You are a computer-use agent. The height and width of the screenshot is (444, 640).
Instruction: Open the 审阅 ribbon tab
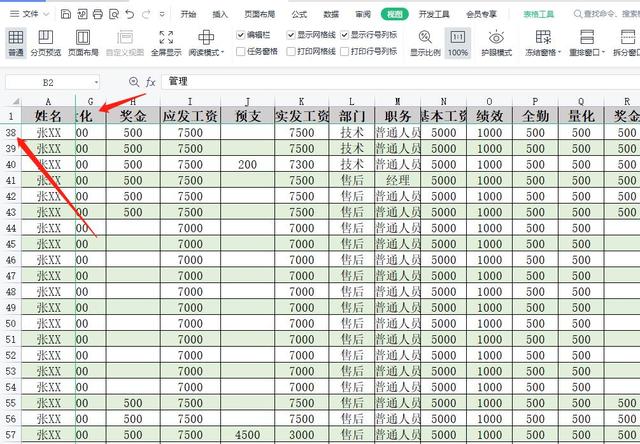pyautogui.click(x=363, y=14)
